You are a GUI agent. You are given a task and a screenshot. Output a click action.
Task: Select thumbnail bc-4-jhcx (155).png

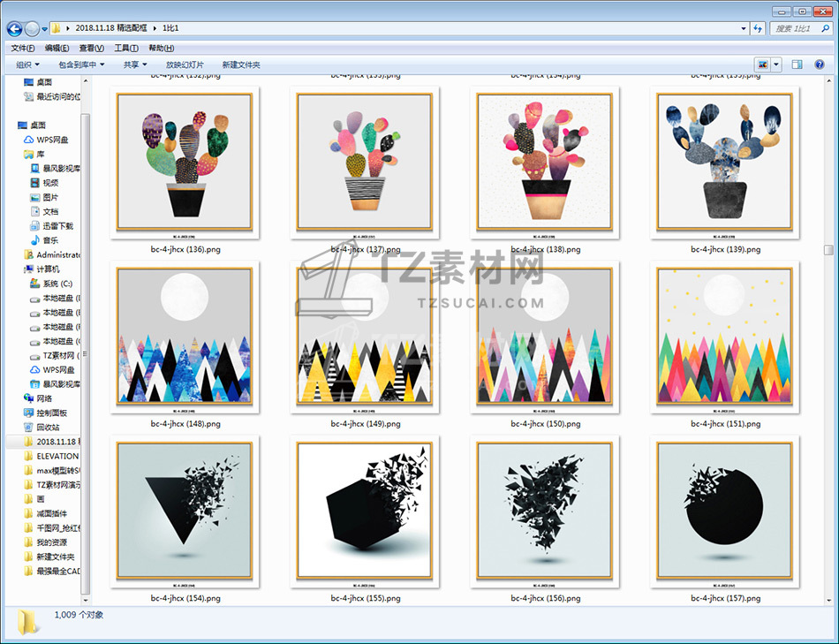coord(365,511)
